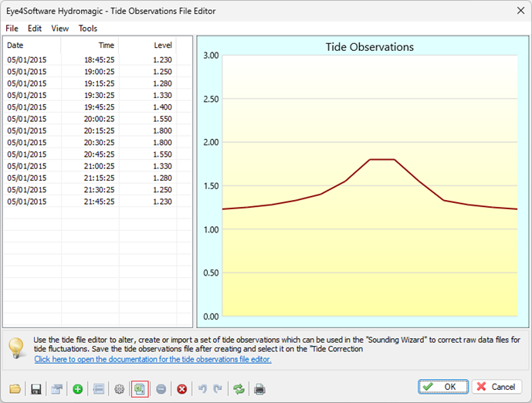Open the Tools menu

(88, 29)
